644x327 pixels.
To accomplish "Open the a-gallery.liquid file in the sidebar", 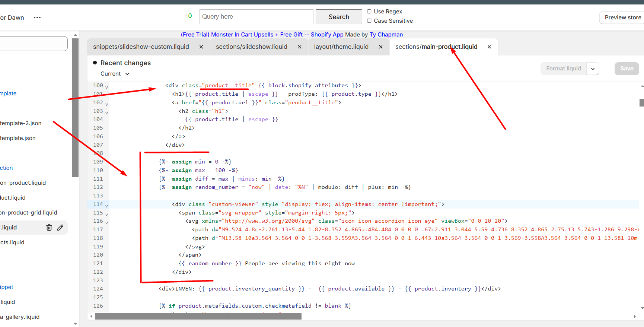I will click(x=20, y=317).
